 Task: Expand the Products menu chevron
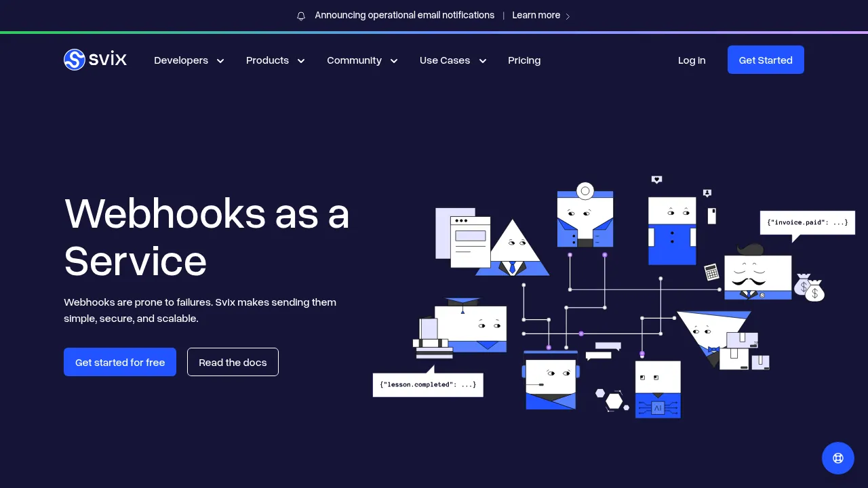point(301,61)
